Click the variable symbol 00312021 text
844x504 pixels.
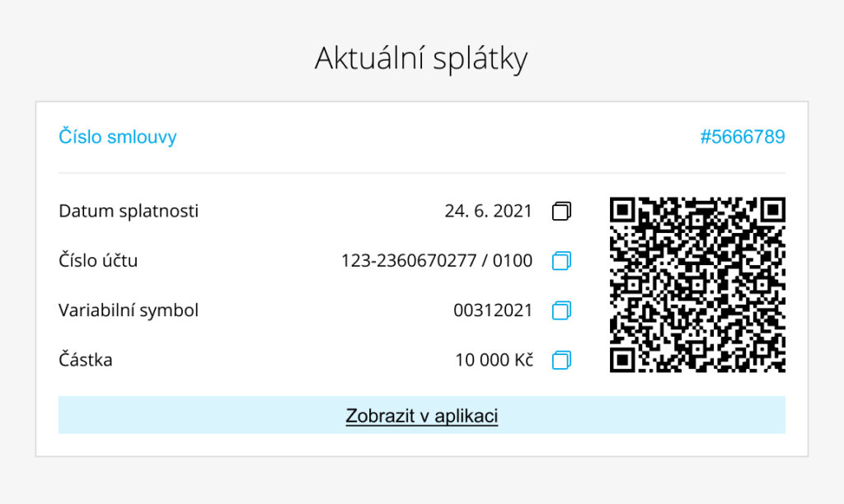pyautogui.click(x=493, y=310)
